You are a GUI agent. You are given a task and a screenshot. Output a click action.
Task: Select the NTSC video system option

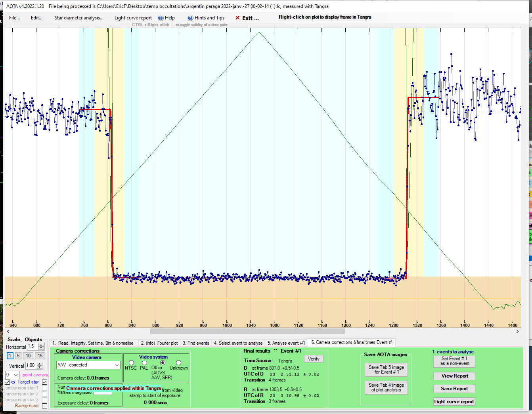[131, 363]
